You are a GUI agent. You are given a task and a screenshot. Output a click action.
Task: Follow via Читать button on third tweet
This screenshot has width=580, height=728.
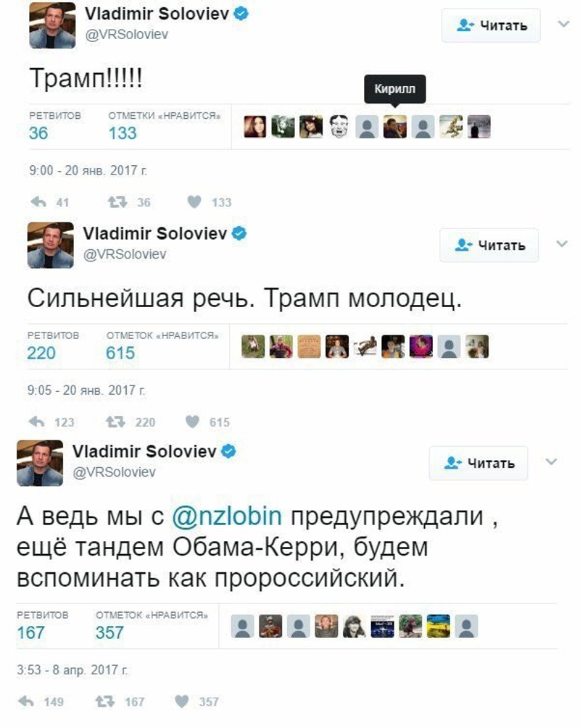tap(478, 463)
